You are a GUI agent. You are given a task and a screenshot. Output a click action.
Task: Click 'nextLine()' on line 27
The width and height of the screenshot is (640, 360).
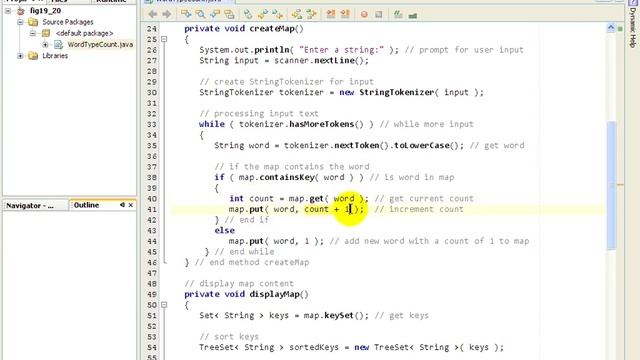[339, 60]
